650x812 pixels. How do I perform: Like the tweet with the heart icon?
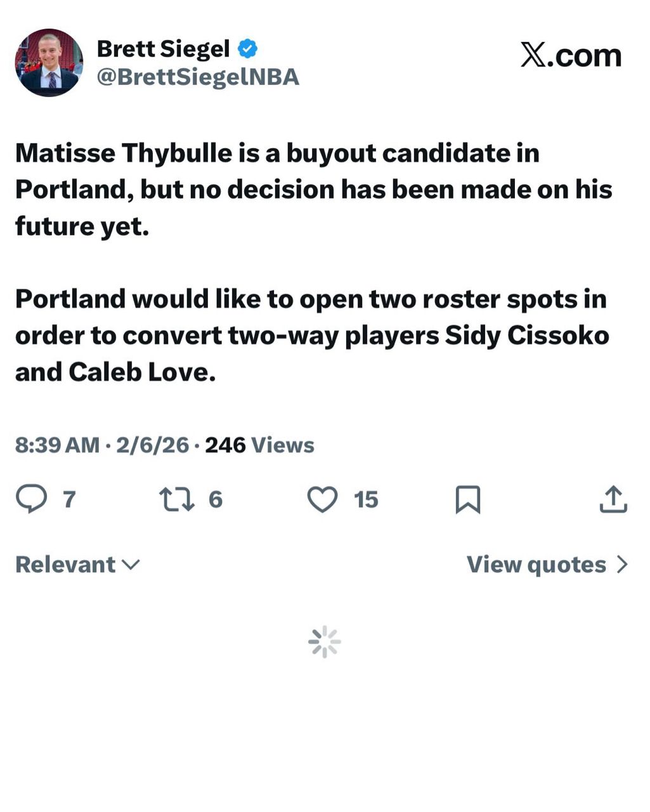322,499
